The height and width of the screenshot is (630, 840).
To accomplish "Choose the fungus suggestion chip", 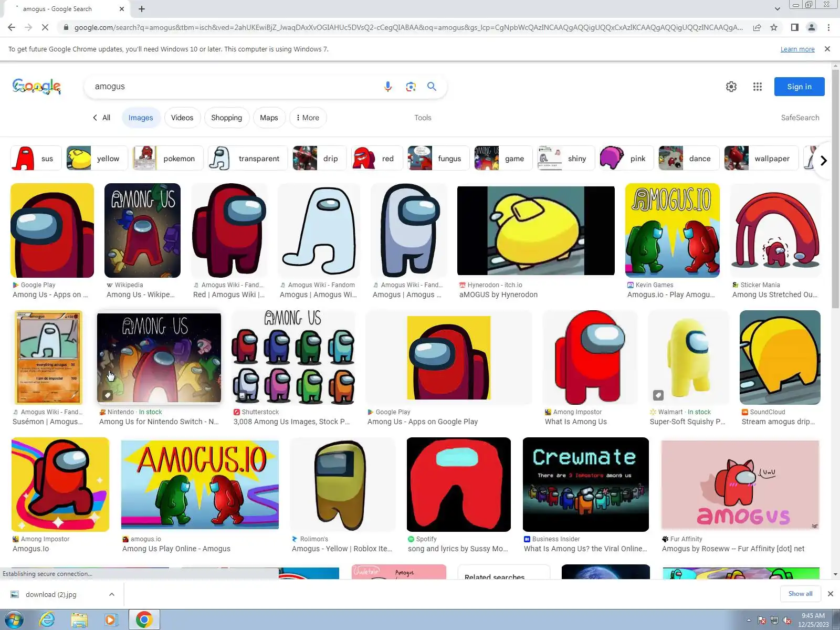I will (438, 159).
